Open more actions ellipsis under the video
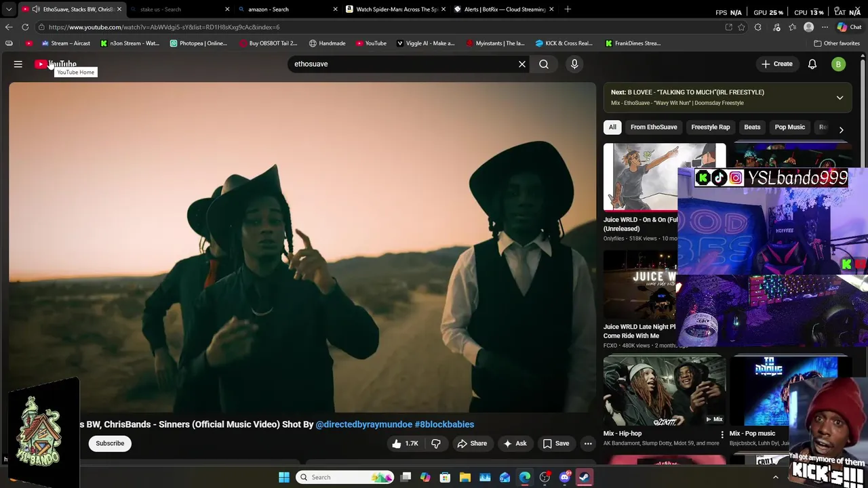 coord(588,443)
